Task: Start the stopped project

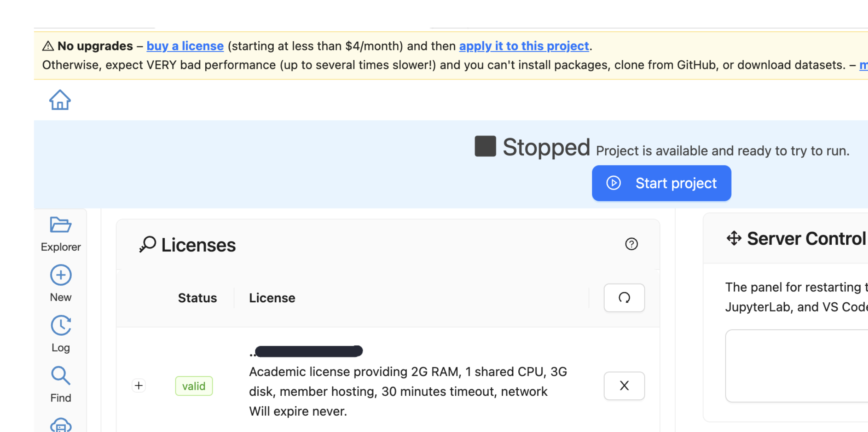Action: pyautogui.click(x=661, y=183)
